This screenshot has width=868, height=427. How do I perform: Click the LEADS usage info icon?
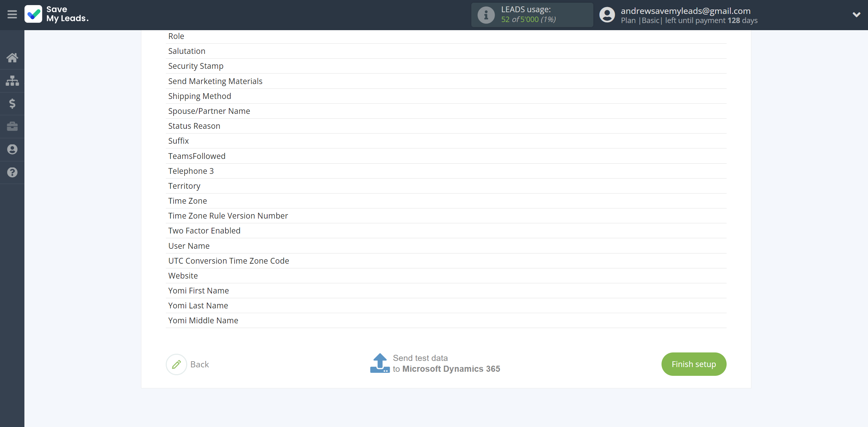486,15
